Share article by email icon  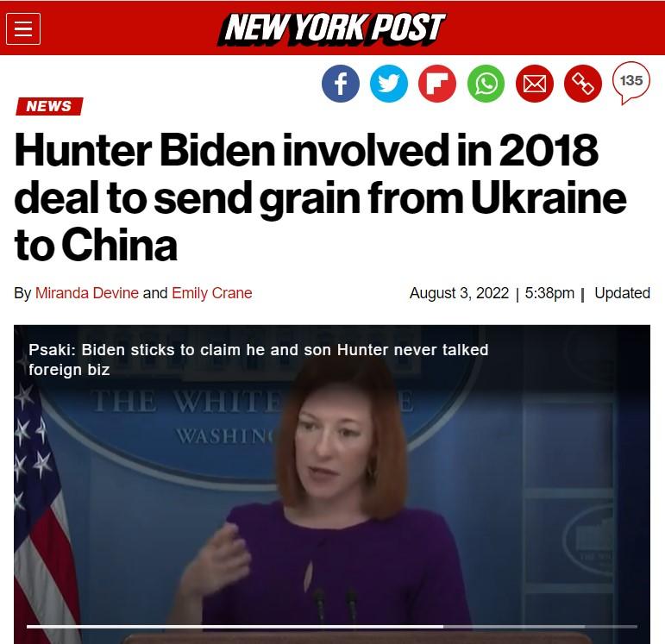(535, 84)
